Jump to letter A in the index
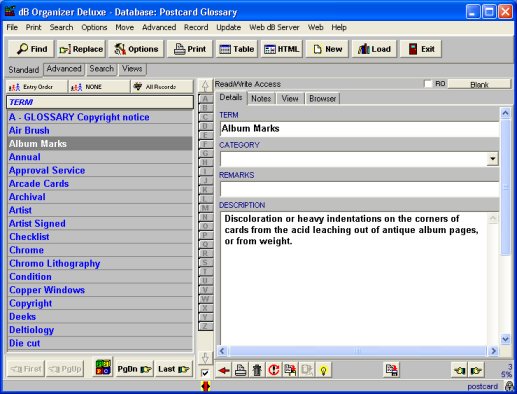The width and height of the screenshot is (517, 394). (x=205, y=99)
